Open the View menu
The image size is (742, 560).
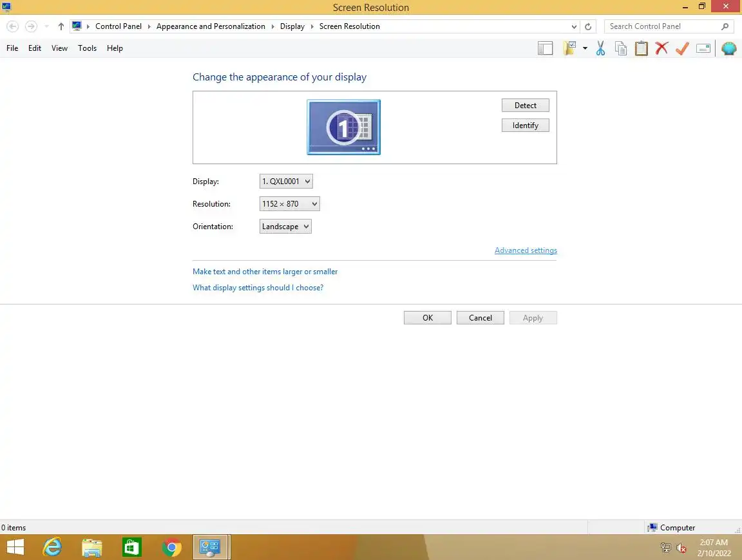[x=60, y=48]
